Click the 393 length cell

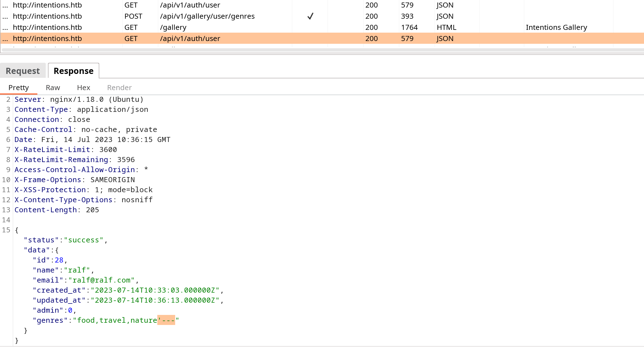click(x=407, y=16)
